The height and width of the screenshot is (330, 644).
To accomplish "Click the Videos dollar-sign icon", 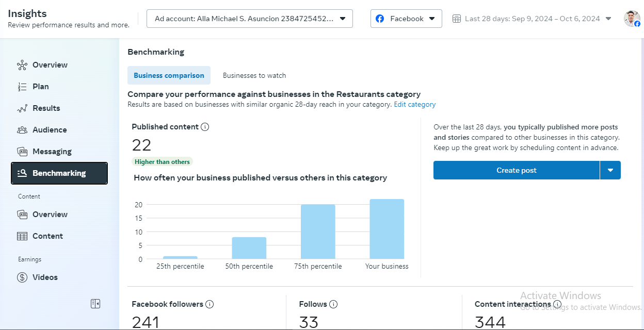I will click(22, 277).
